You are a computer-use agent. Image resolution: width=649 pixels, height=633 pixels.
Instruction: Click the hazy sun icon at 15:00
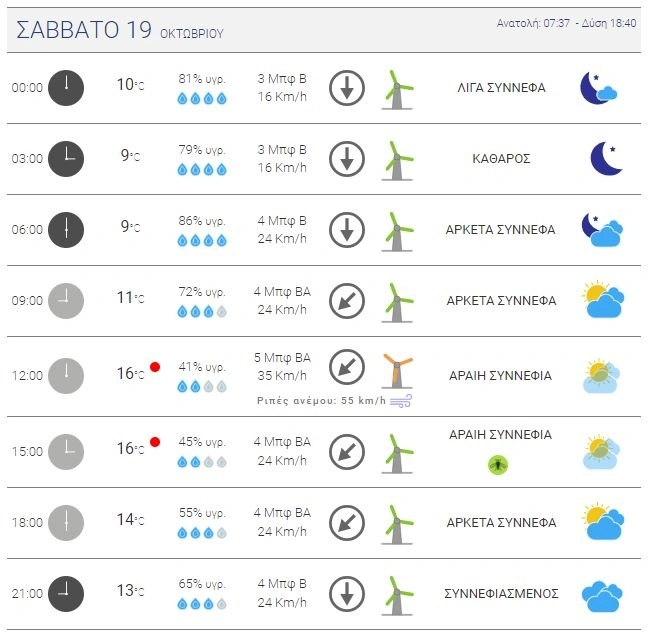coord(602,452)
